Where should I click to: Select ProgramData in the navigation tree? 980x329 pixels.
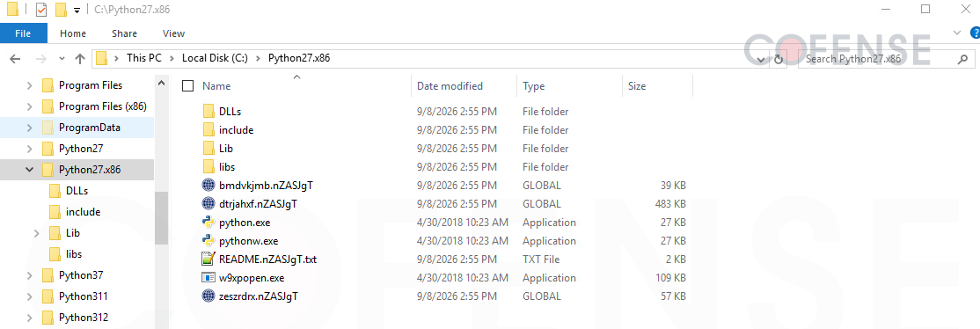90,128
